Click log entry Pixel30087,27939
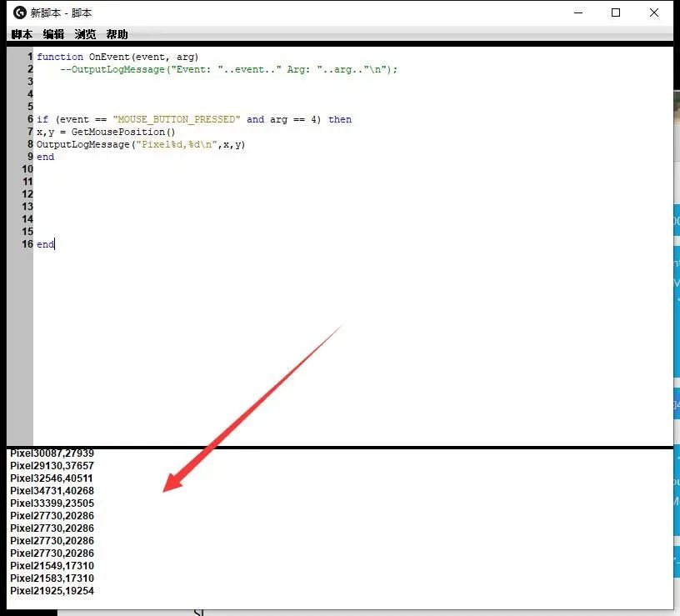The width and height of the screenshot is (680, 616). [x=52, y=453]
